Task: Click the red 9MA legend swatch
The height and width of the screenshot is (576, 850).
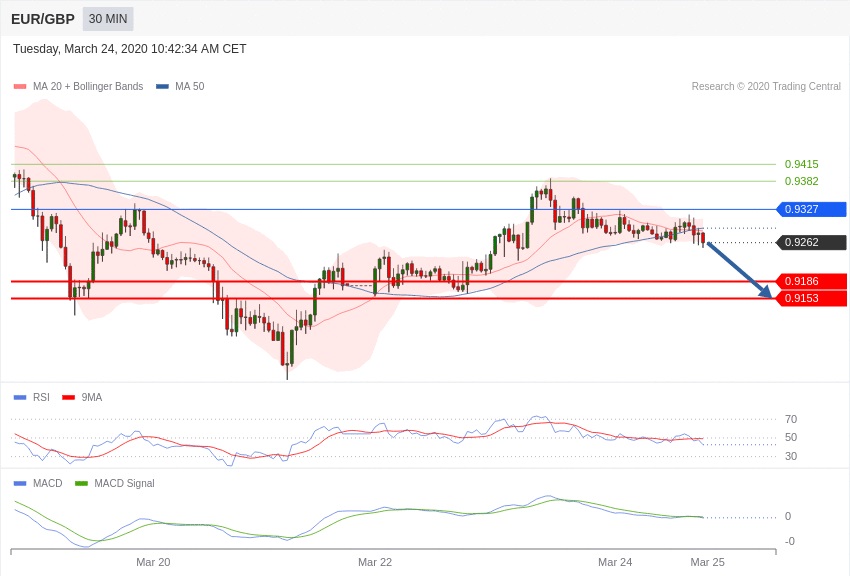Action: (69, 398)
